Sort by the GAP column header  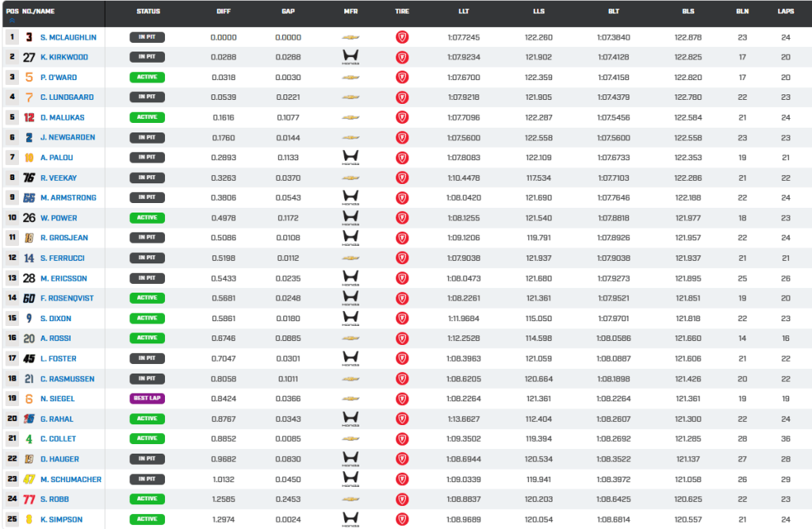288,11
